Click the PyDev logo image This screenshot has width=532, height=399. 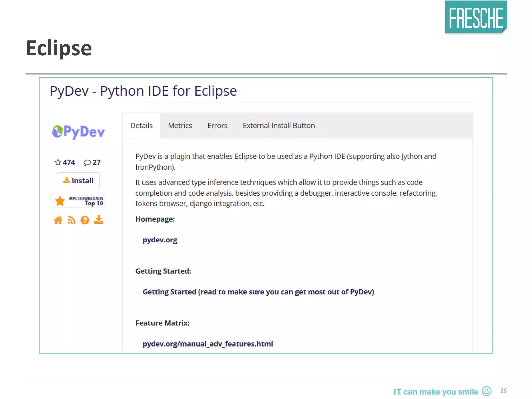(78, 132)
